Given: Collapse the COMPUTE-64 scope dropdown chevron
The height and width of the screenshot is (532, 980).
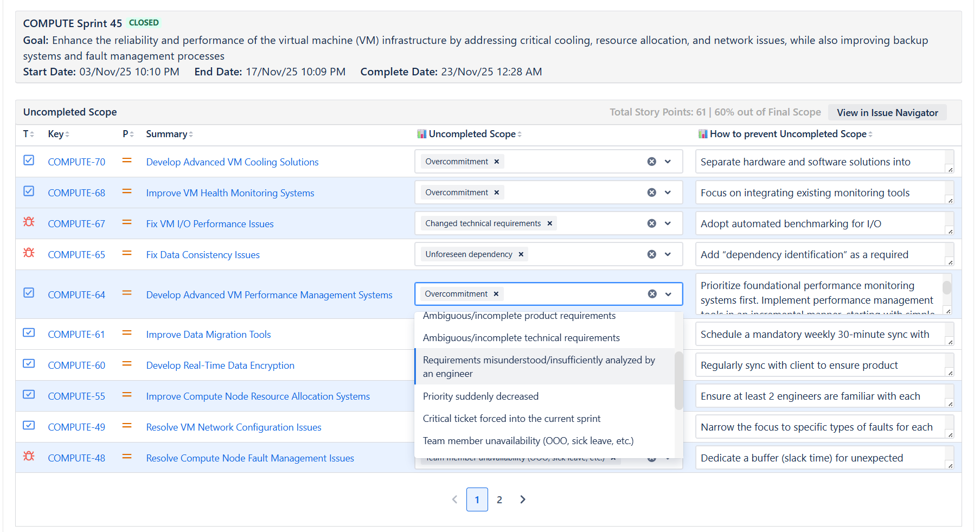Looking at the screenshot, I should (668, 294).
